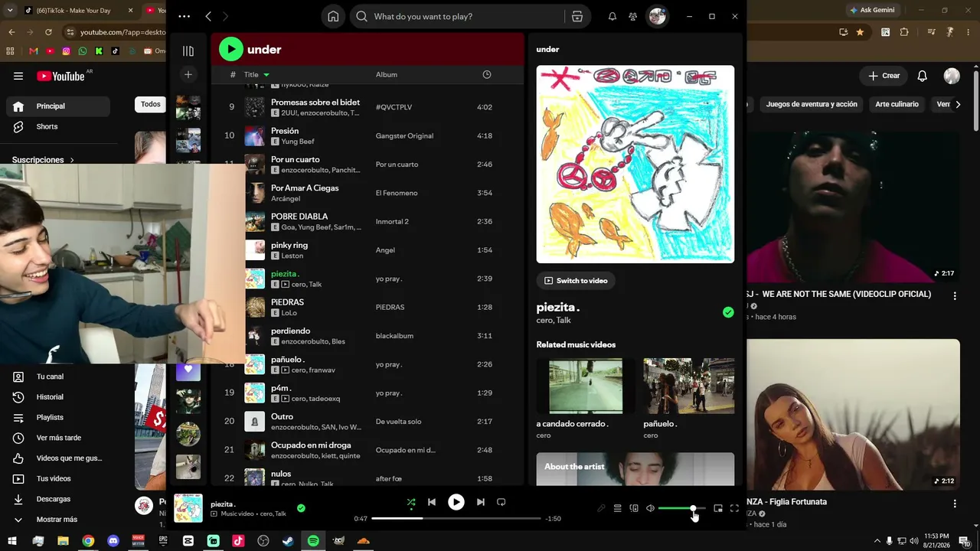Screen dimensions: 980x551
Task: Bookmark page with Chrome star icon
Action: pyautogui.click(x=860, y=32)
